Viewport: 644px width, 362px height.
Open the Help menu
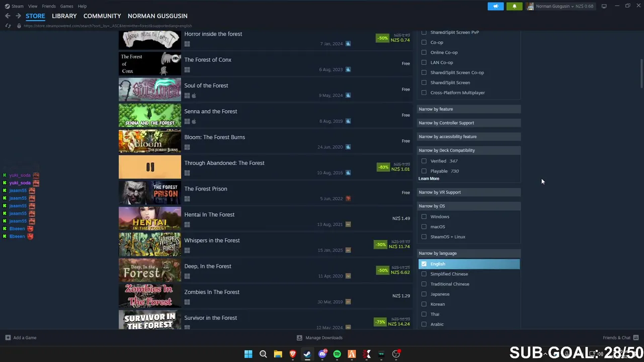point(82,6)
